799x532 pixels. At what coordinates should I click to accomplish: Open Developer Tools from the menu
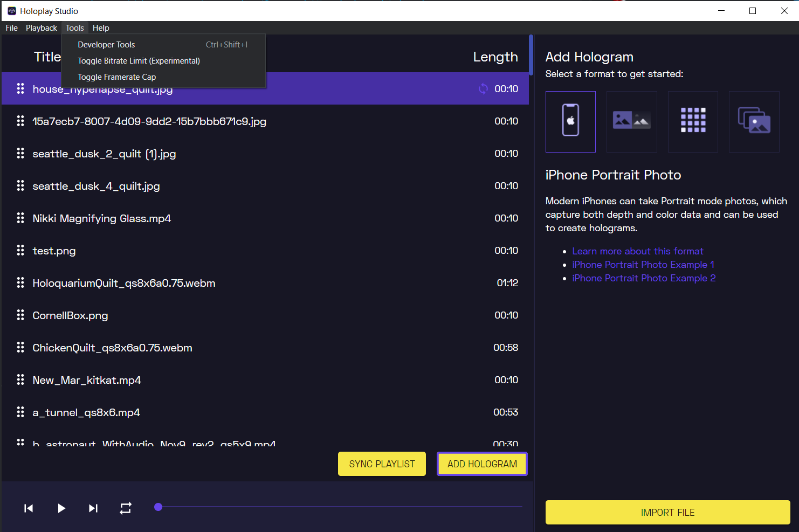click(106, 45)
